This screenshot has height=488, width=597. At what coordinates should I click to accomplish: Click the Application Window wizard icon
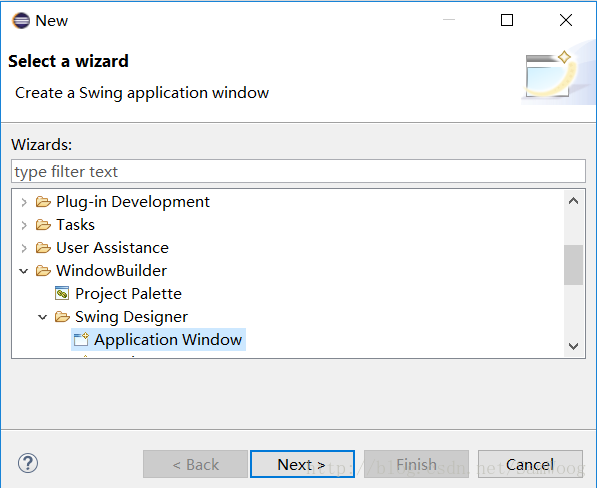coord(81,340)
